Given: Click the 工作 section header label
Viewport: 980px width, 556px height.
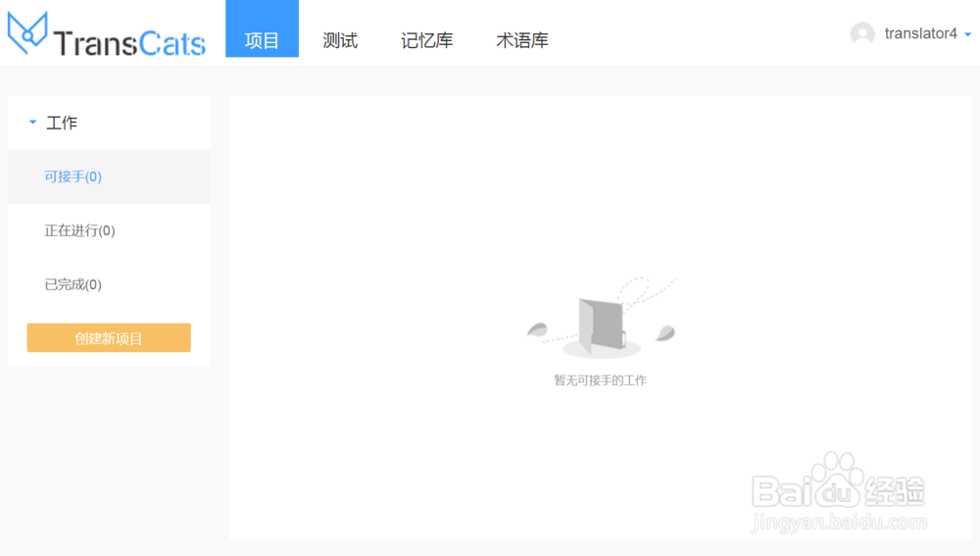Looking at the screenshot, I should click(62, 123).
